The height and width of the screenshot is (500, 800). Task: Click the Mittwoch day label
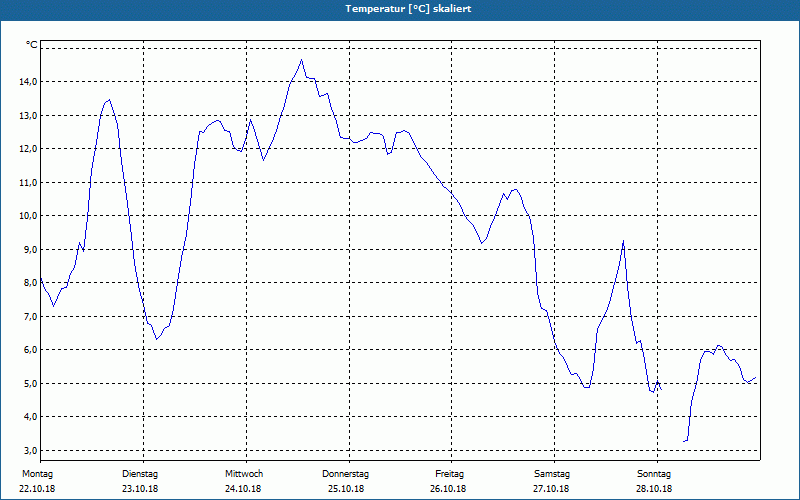click(244, 474)
